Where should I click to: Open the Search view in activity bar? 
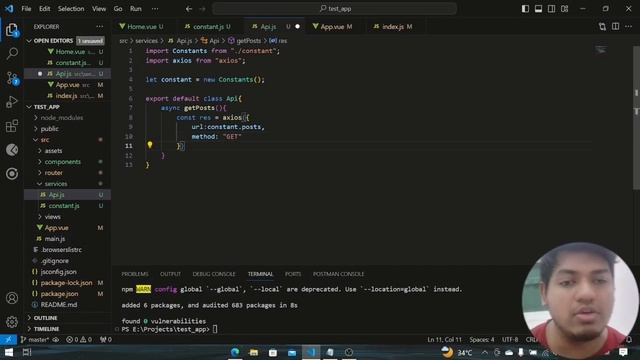tap(12, 53)
